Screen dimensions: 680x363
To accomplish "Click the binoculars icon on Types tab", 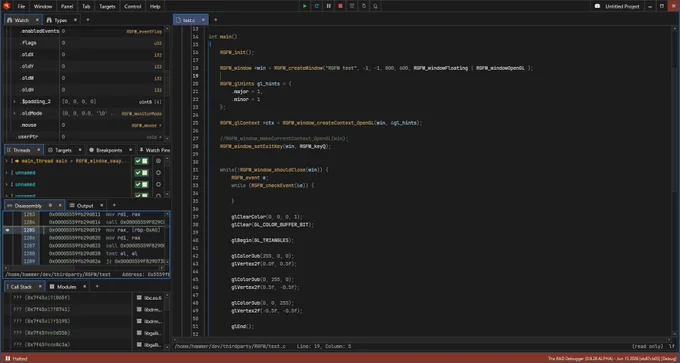I will pyautogui.click(x=49, y=20).
